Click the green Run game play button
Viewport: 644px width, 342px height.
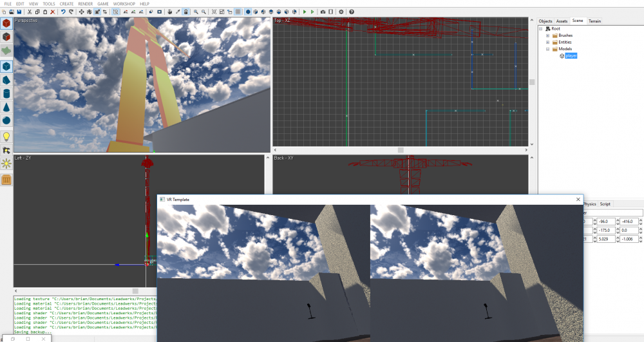[305, 12]
